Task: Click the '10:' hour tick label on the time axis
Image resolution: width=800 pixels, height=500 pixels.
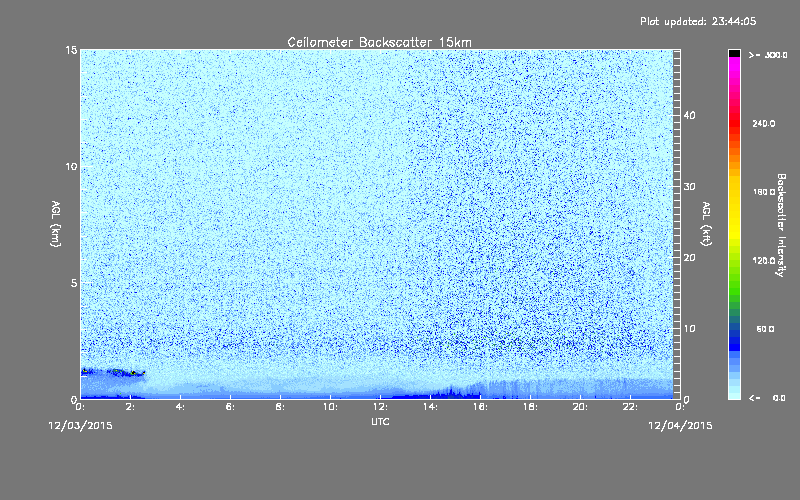Action: tap(330, 407)
